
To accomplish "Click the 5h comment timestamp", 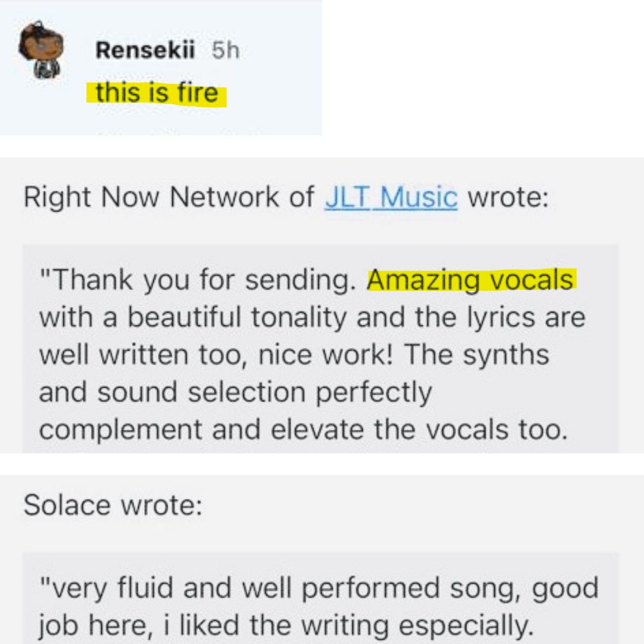I will pyautogui.click(x=225, y=50).
